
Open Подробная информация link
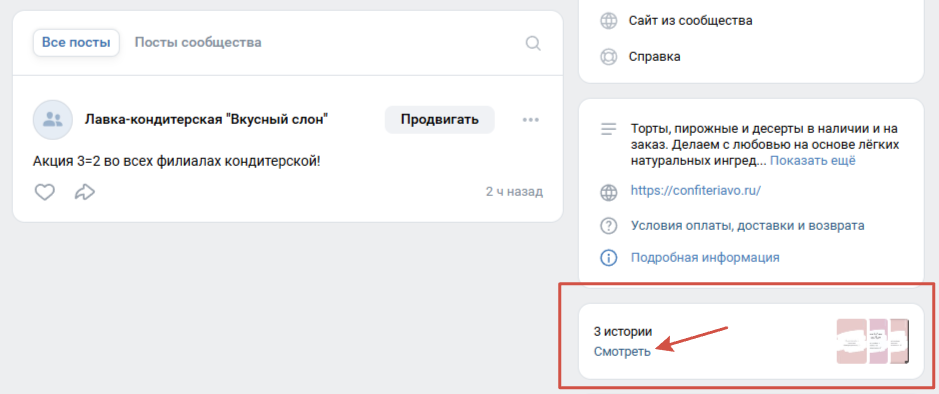click(705, 257)
